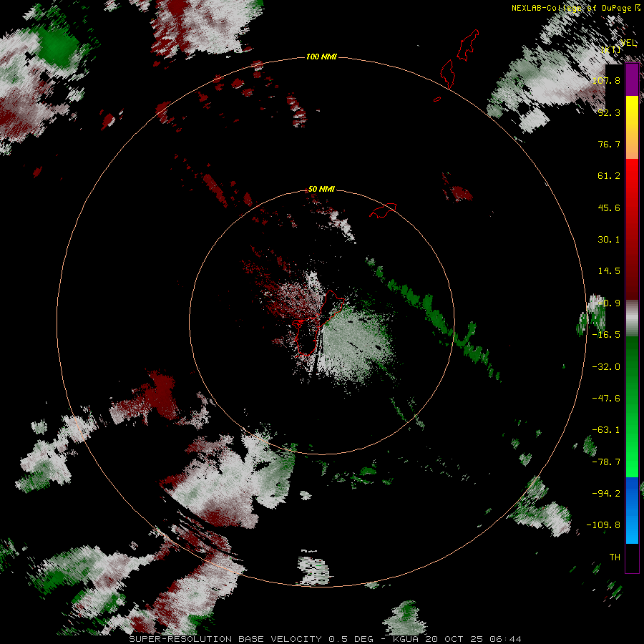
Task: Click the SUPER-RESOLUTION BASE VELOCITY caption text
Action: (x=225, y=639)
